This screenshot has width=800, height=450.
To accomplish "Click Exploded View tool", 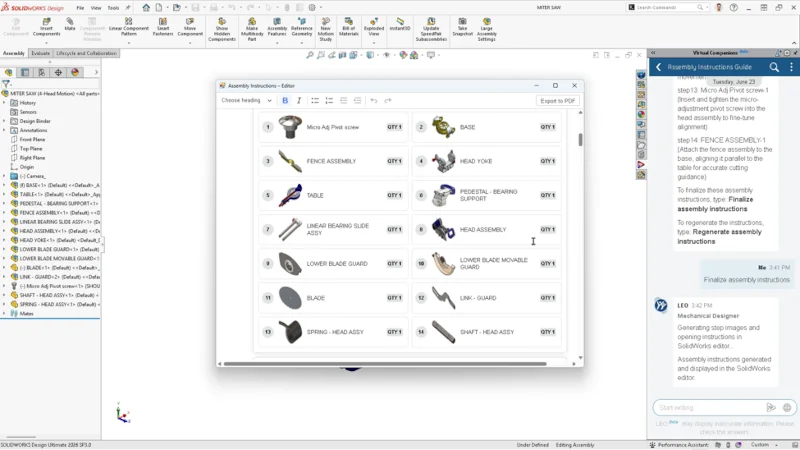I will click(x=373, y=27).
